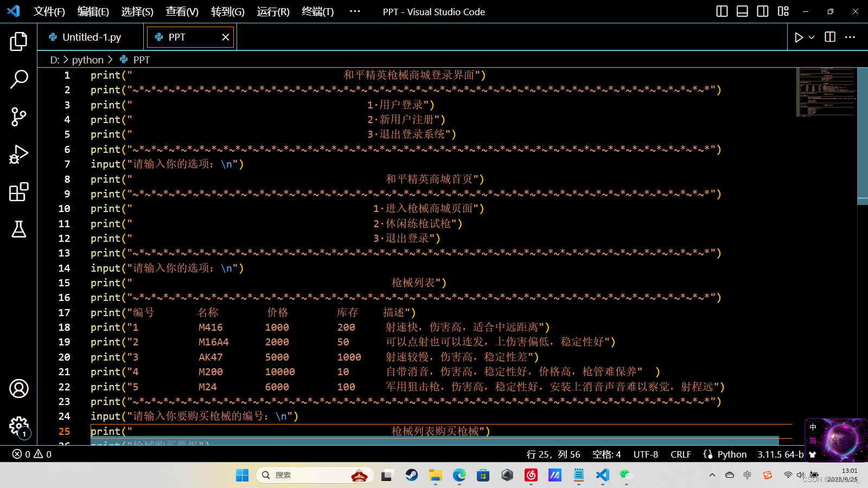The width and height of the screenshot is (868, 488).
Task: Click line number 14 in gutter
Action: click(64, 268)
